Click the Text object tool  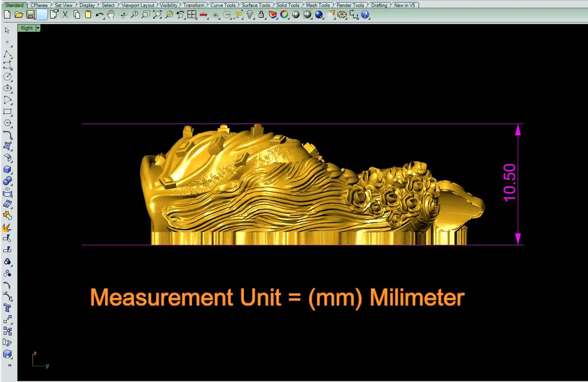coord(7,308)
